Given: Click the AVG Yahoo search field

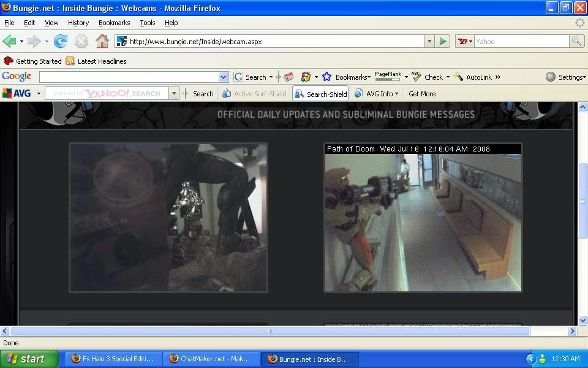Looking at the screenshot, I should tap(107, 93).
